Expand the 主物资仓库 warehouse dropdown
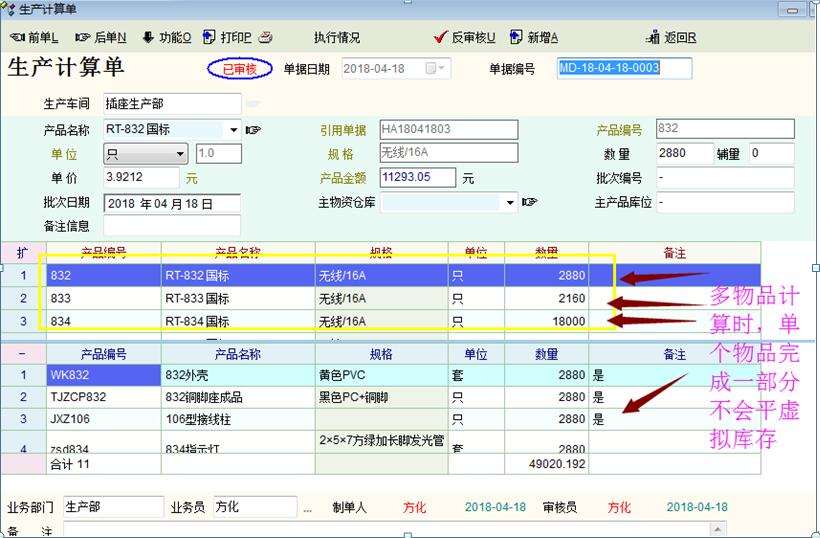This screenshot has width=820, height=538. (x=510, y=203)
